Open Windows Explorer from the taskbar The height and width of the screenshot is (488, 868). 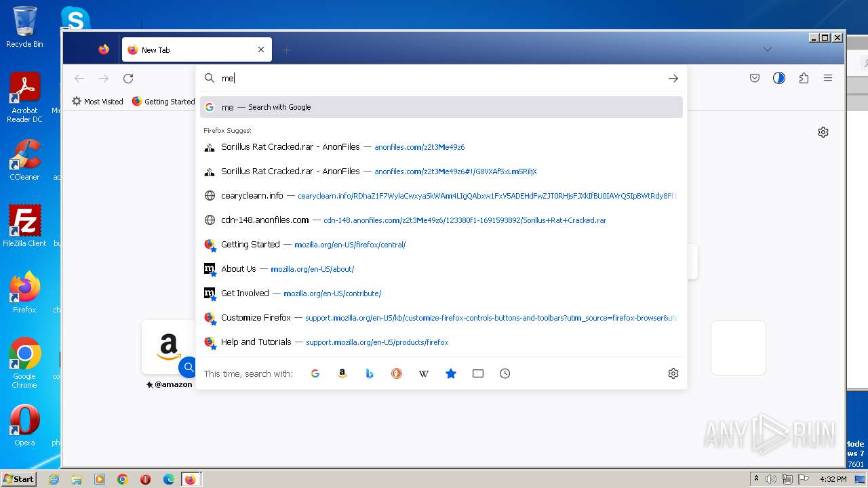[77, 479]
